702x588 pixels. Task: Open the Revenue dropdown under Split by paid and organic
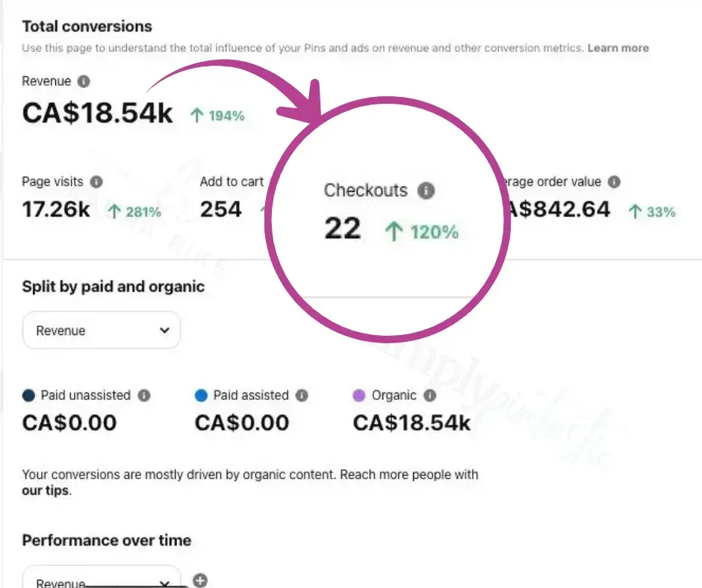click(102, 331)
